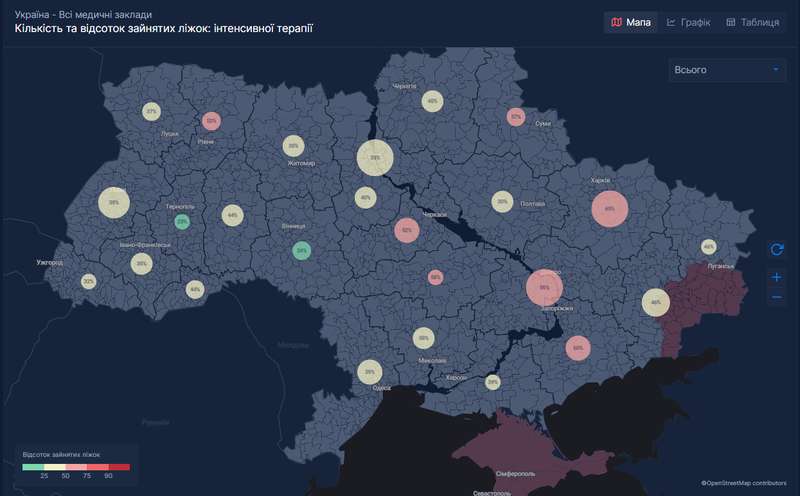Click the map icon in Мапа tab
Image resolution: width=800 pixels, height=496 pixels.
click(616, 22)
